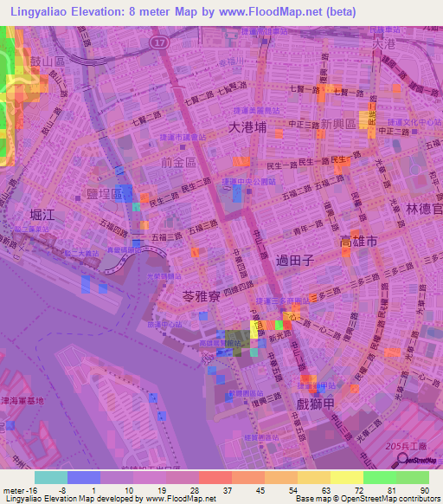Click the 大港 area label
The height and width of the screenshot is (504, 443).
[383, 44]
